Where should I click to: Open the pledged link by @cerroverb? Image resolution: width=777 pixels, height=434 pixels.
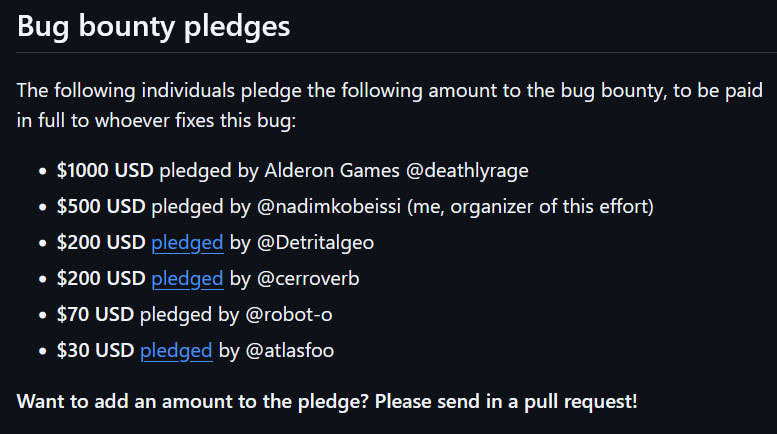[x=187, y=278]
